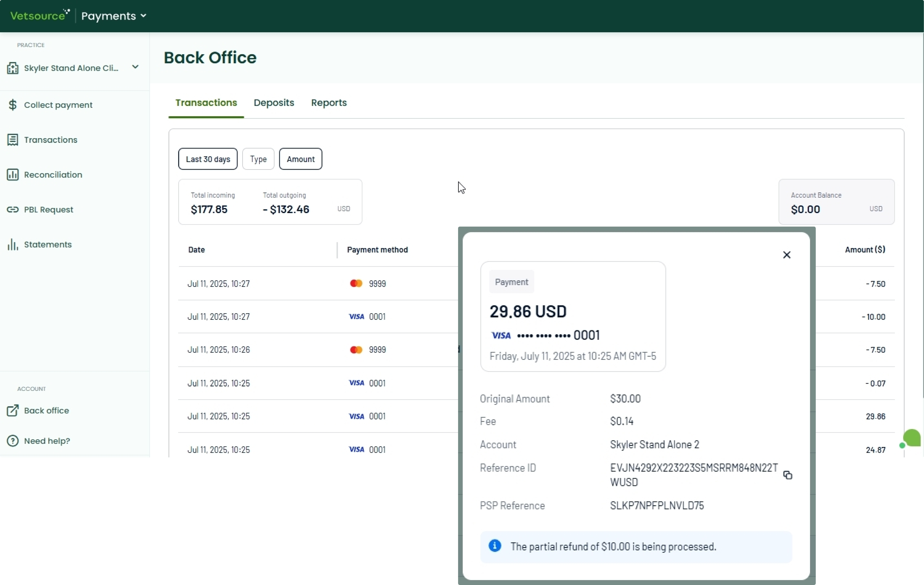The image size is (924, 585).
Task: Click the 24.87 amount
Action: tap(876, 450)
